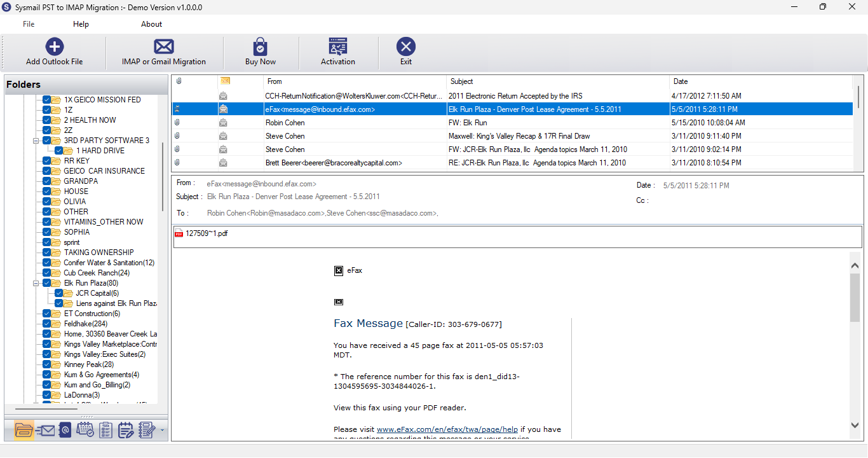Select the folder view icon in bottom bar
This screenshot has width=868, height=458.
24,430
